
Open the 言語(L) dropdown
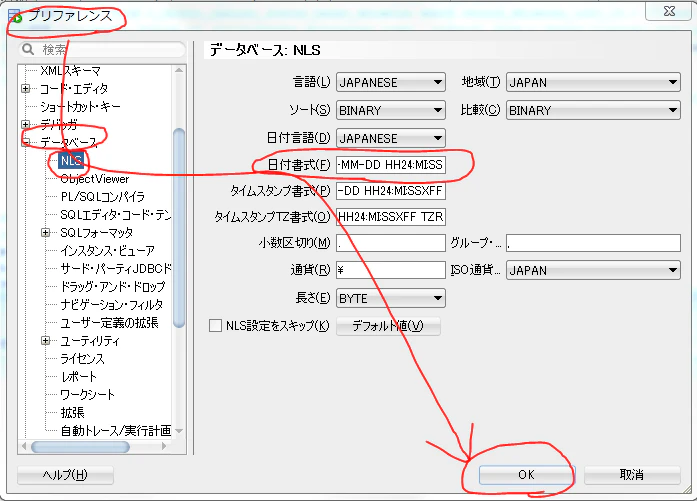[391, 82]
